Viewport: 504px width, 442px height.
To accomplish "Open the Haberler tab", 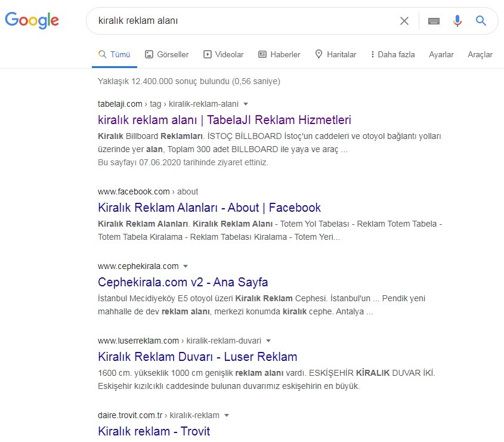I will 279,54.
